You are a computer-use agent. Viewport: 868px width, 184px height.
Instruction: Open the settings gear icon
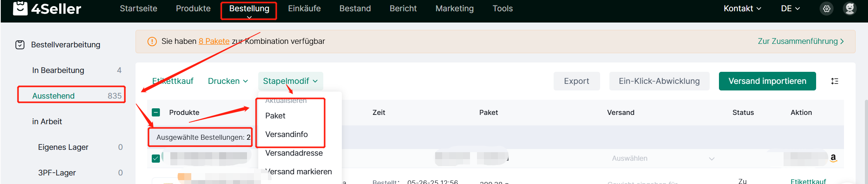[x=827, y=9]
